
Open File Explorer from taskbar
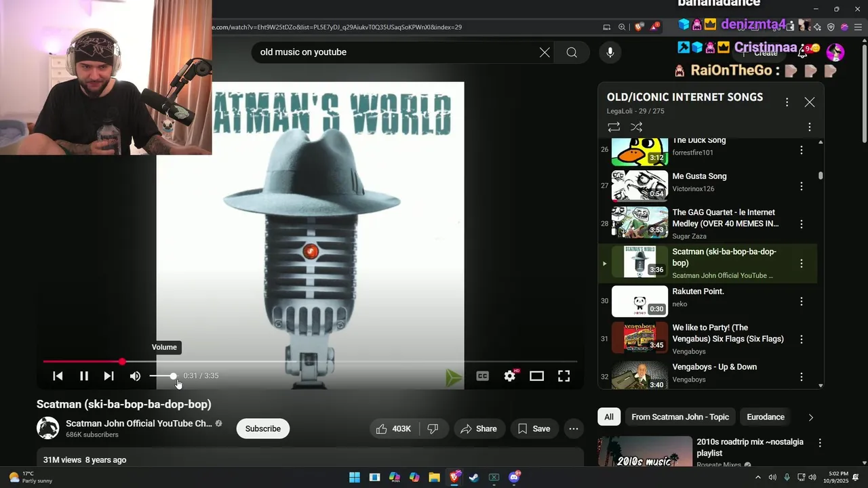(434, 477)
